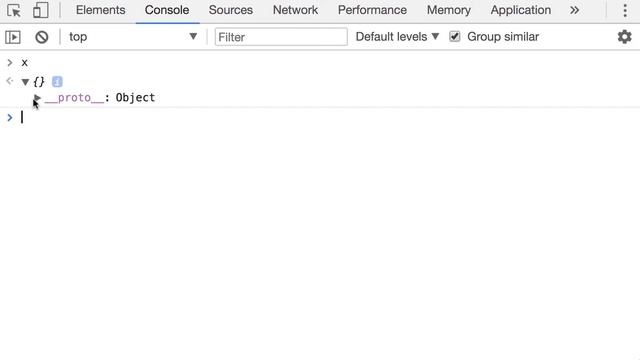
Task: Open the Network tab
Action: 295,10
